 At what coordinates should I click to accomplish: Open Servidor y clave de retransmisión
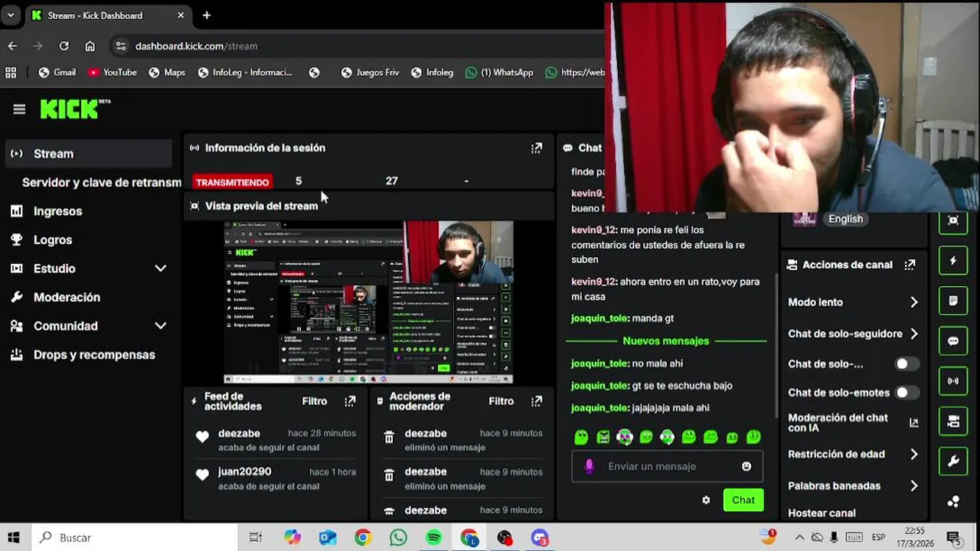tap(101, 183)
